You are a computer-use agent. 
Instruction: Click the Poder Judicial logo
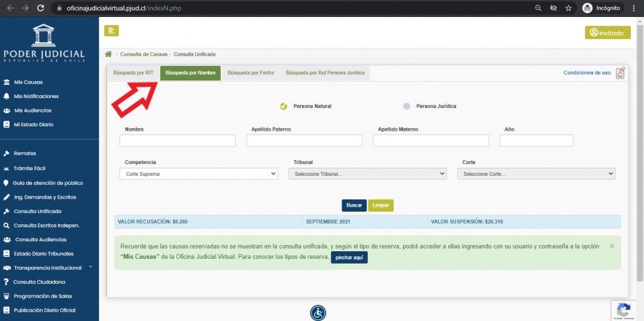[43, 43]
